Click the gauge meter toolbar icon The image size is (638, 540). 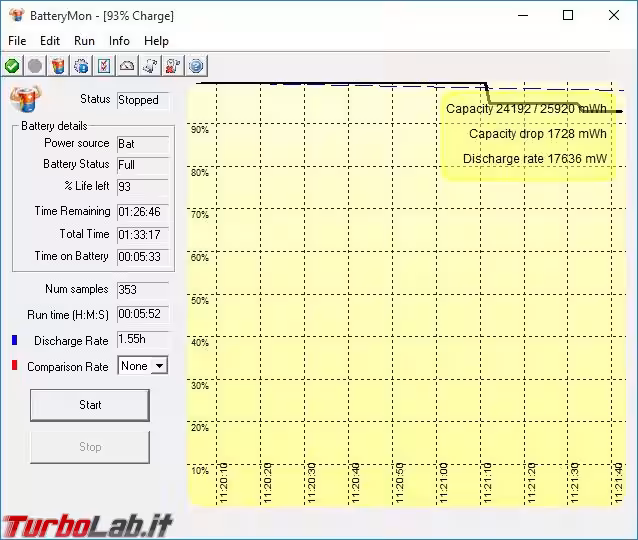point(127,66)
